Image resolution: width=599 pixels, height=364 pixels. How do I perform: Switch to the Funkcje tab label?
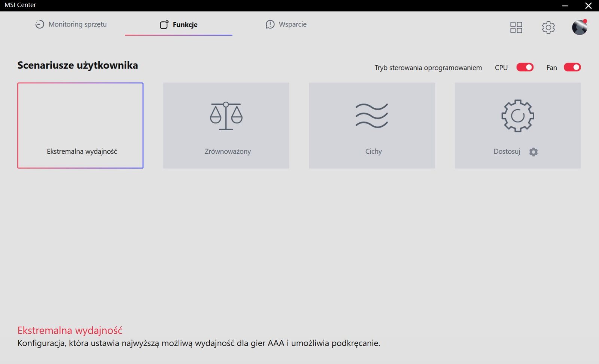pyautogui.click(x=185, y=25)
